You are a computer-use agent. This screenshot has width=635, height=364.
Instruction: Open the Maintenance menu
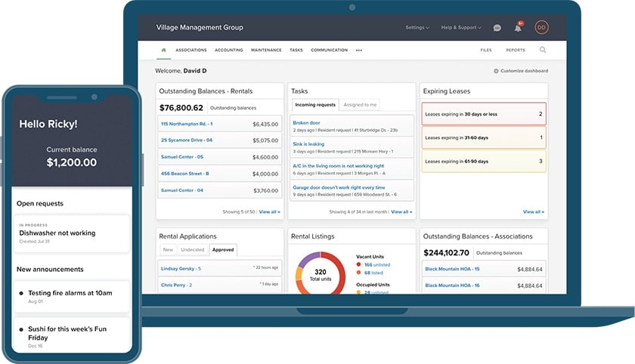(266, 50)
